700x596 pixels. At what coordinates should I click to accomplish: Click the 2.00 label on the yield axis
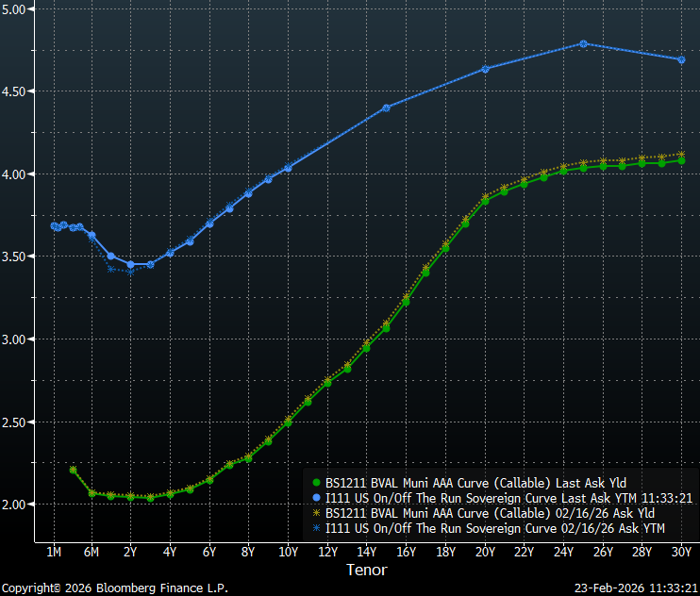16,505
